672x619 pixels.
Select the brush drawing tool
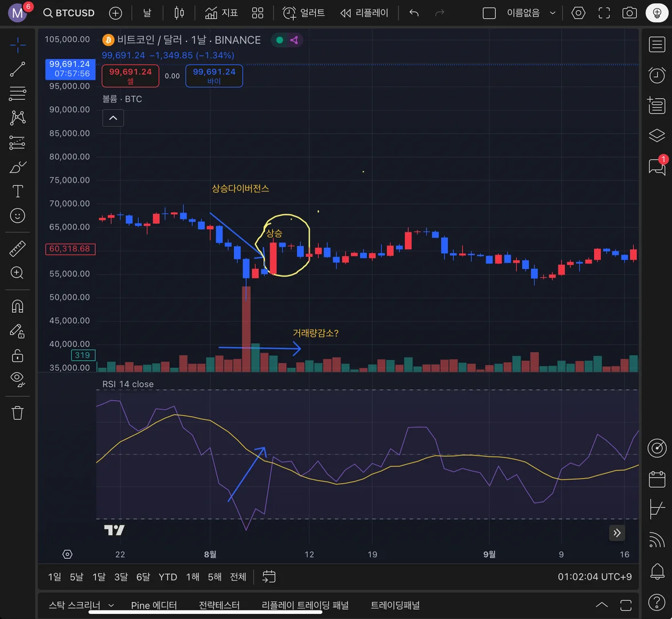point(18,167)
